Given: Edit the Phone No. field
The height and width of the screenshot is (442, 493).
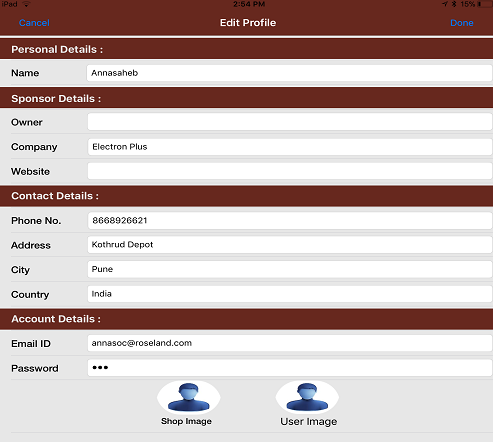Looking at the screenshot, I should tap(290, 220).
